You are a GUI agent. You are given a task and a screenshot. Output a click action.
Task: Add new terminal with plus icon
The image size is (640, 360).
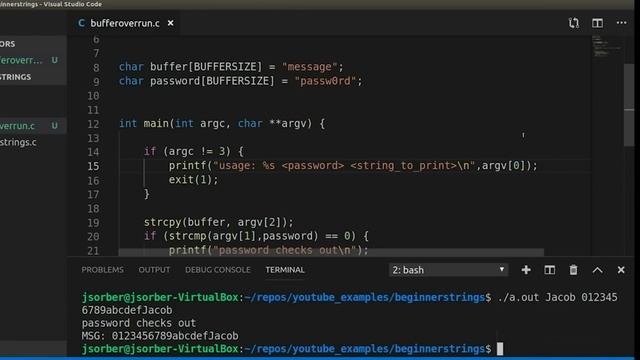(526, 270)
